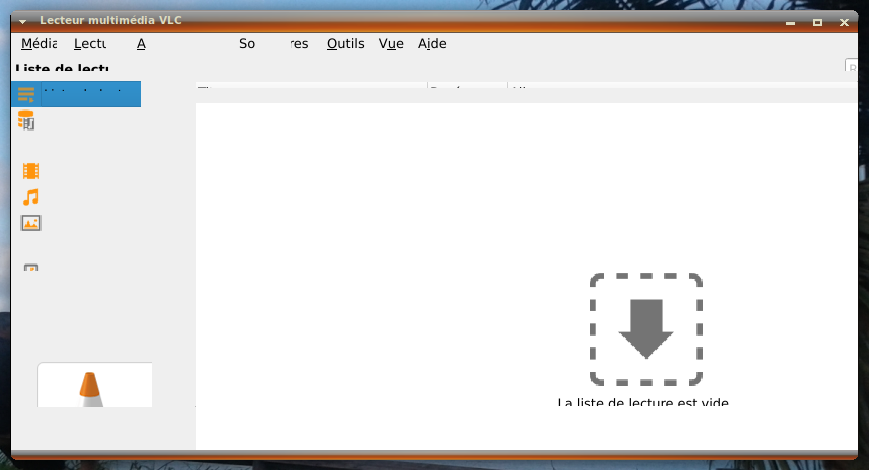
Task: Open the Outils menu
Action: (345, 44)
